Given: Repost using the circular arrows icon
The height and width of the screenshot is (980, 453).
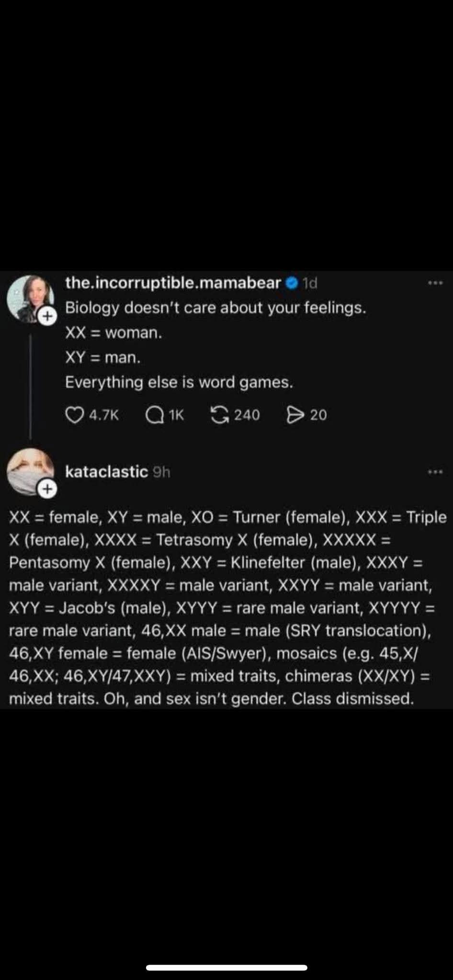Looking at the screenshot, I should pyautogui.click(x=219, y=414).
